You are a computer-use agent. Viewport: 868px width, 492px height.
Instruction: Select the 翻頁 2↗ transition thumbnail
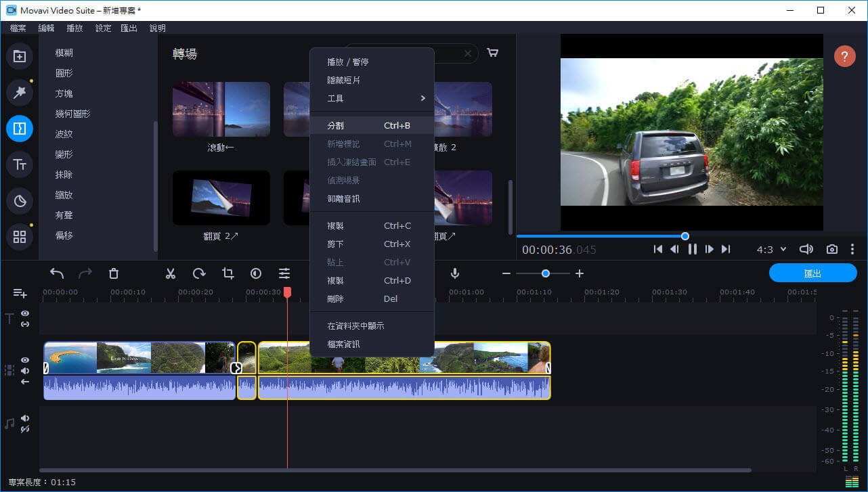(x=221, y=198)
